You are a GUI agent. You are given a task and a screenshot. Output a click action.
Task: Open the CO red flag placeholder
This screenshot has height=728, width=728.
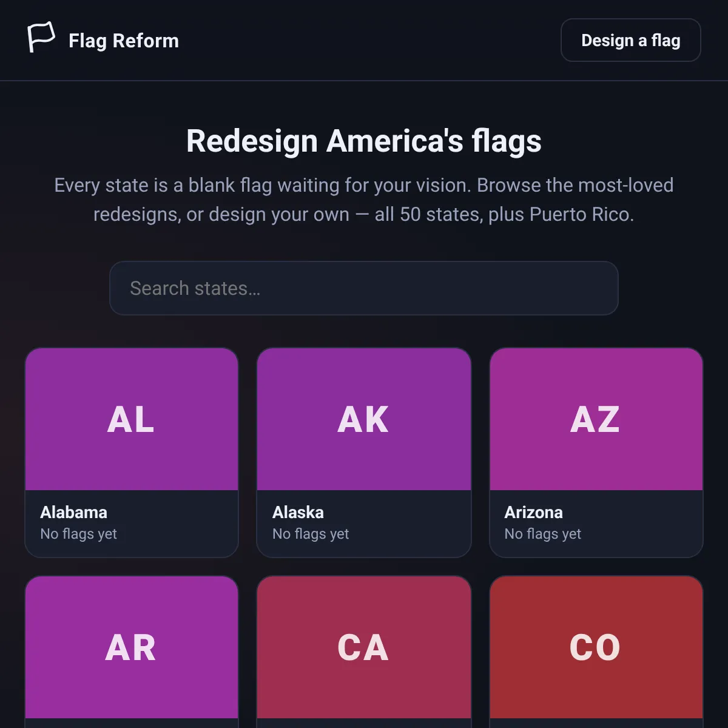pyautogui.click(x=596, y=647)
